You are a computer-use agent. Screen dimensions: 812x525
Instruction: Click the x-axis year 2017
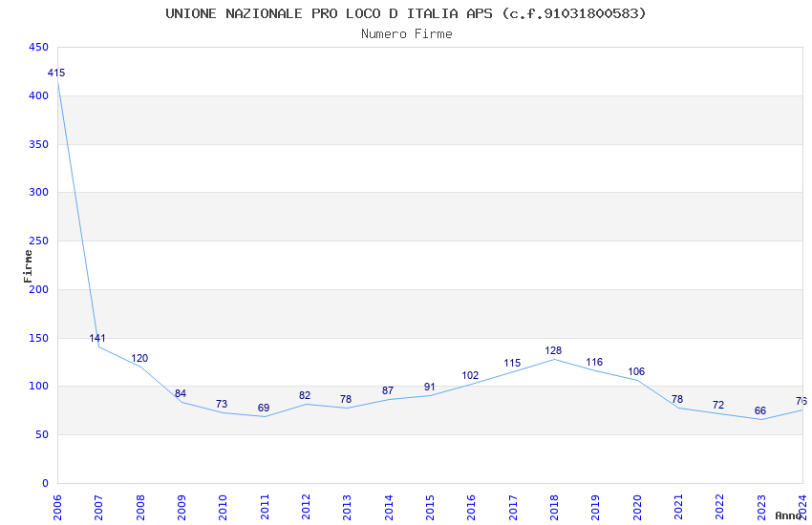(513, 508)
